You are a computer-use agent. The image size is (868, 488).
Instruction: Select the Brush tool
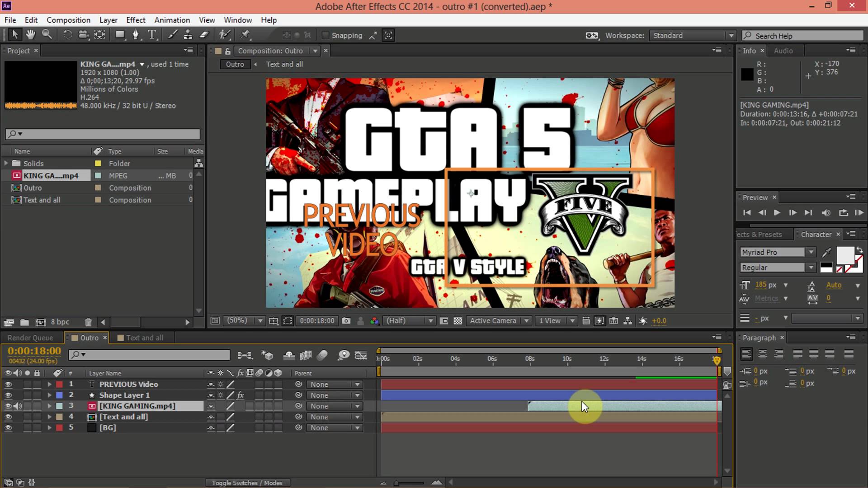pyautogui.click(x=172, y=35)
